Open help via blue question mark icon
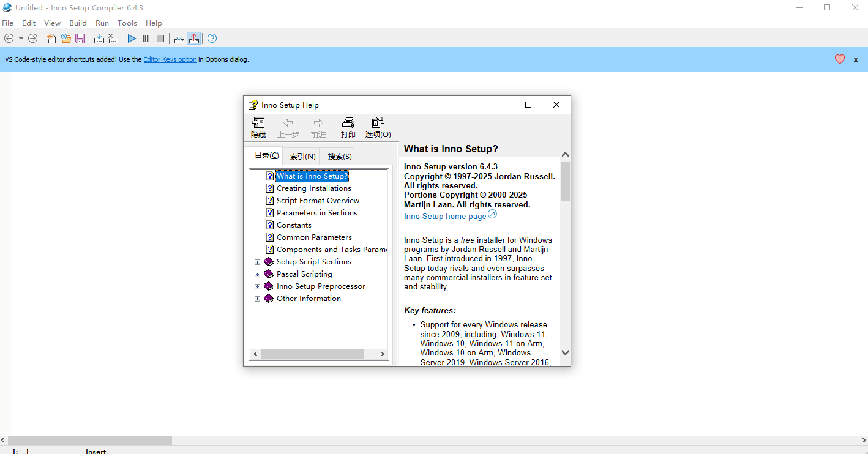 tap(212, 39)
